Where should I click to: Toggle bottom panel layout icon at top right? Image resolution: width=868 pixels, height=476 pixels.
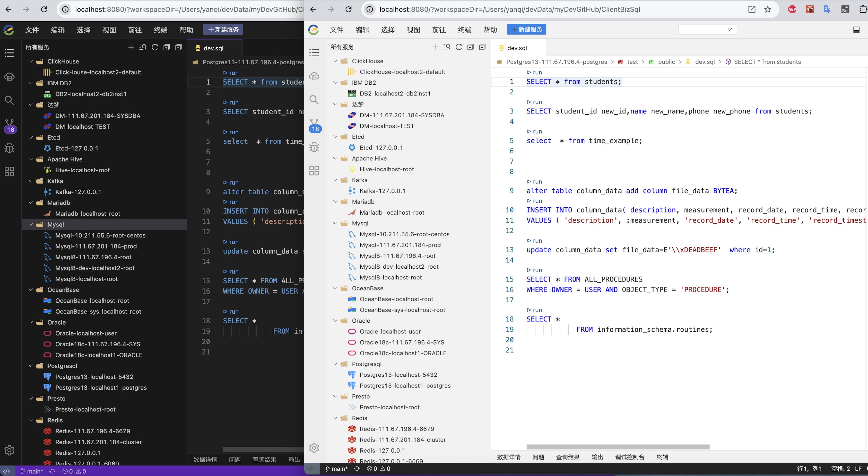856,30
